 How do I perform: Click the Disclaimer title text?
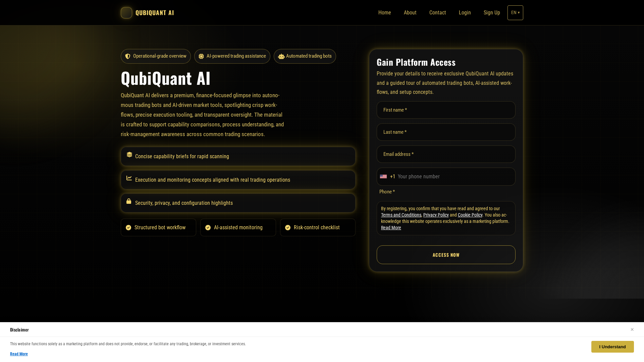(x=19, y=330)
